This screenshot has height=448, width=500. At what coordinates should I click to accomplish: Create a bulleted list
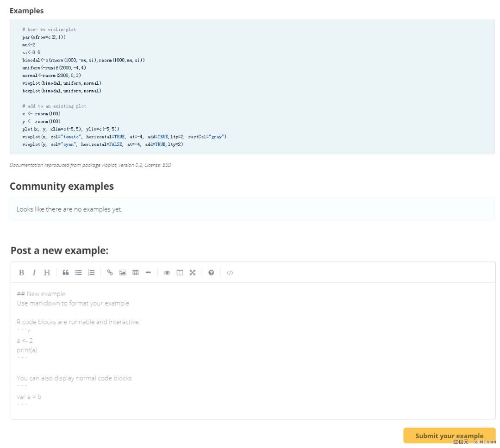tap(79, 273)
